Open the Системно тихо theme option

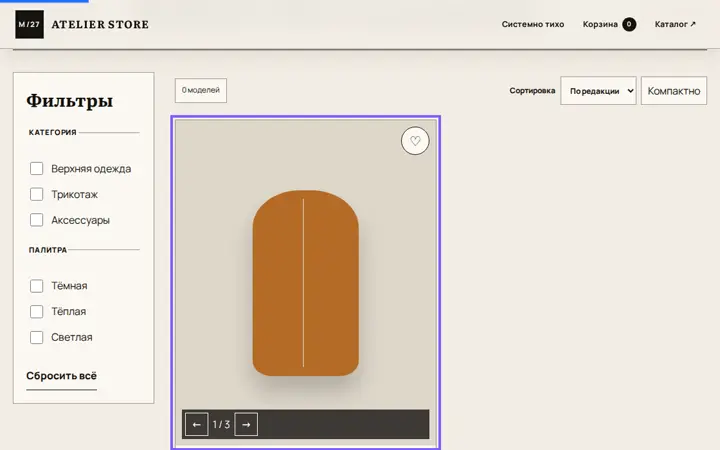click(x=533, y=24)
